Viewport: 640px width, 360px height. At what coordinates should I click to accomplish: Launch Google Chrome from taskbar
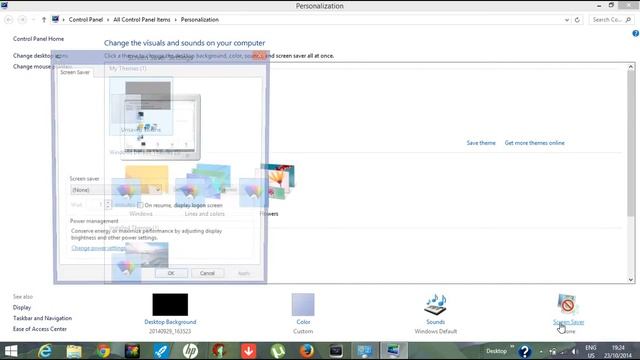pyautogui.click(x=103, y=351)
